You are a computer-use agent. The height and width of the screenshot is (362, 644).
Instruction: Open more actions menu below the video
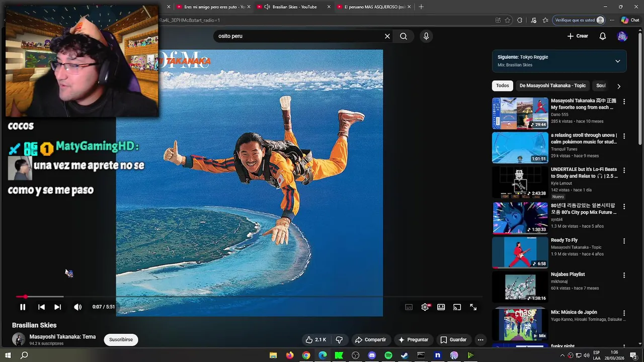[x=480, y=340]
